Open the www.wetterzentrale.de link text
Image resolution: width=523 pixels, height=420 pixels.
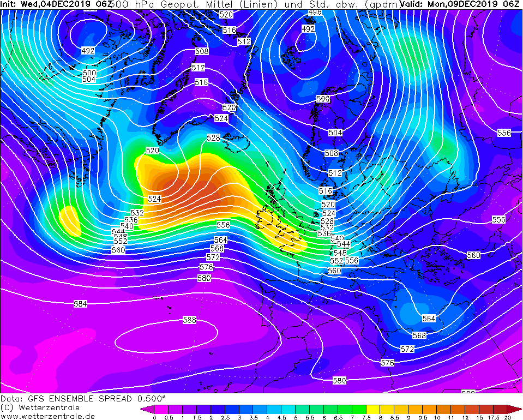(47, 416)
